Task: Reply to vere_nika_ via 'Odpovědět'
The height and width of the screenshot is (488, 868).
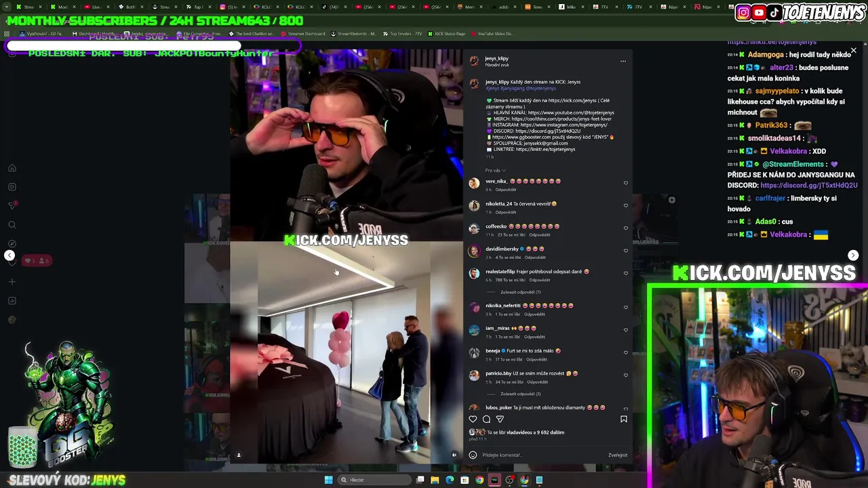Action: 505,190
